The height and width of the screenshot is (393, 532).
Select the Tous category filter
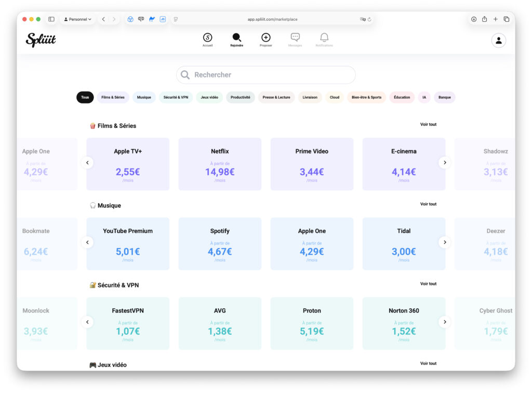85,97
